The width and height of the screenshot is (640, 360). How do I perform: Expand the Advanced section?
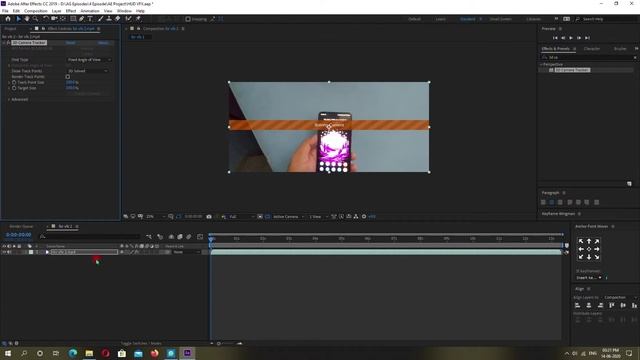tap(9, 100)
